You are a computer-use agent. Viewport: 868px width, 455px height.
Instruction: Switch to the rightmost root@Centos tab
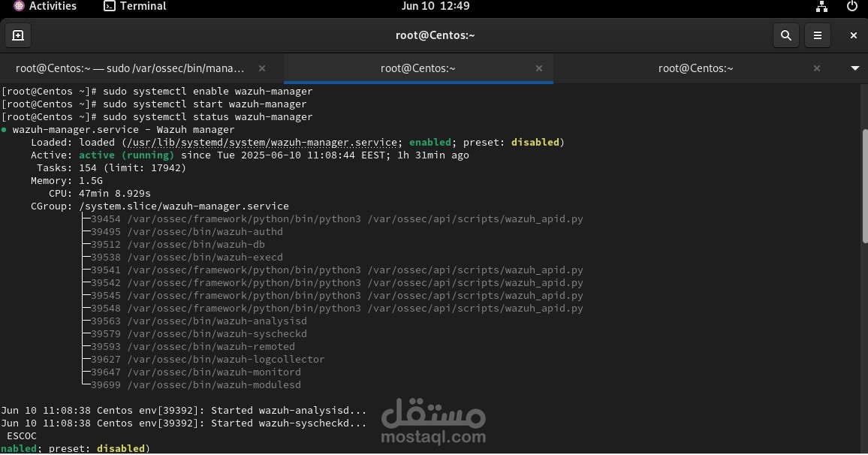pos(695,68)
